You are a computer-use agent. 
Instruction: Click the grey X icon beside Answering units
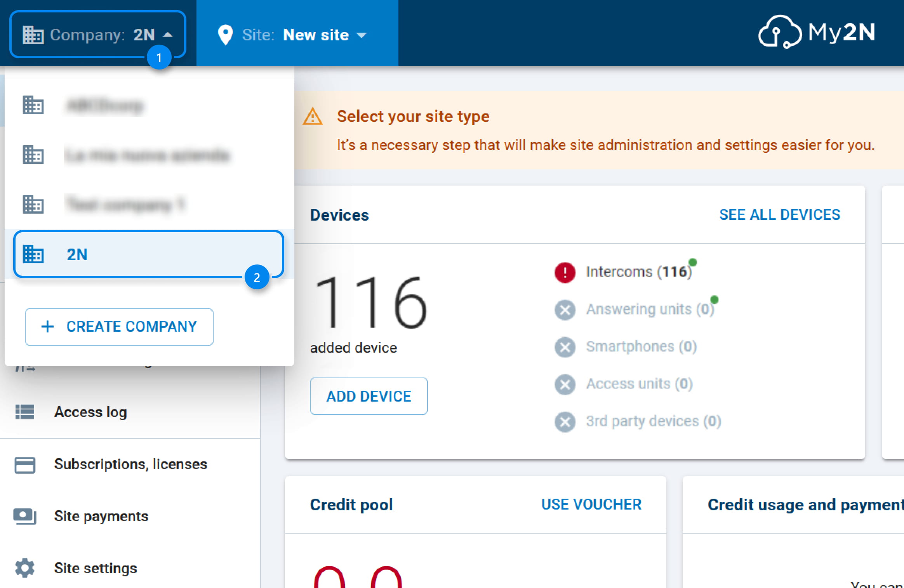tap(565, 310)
